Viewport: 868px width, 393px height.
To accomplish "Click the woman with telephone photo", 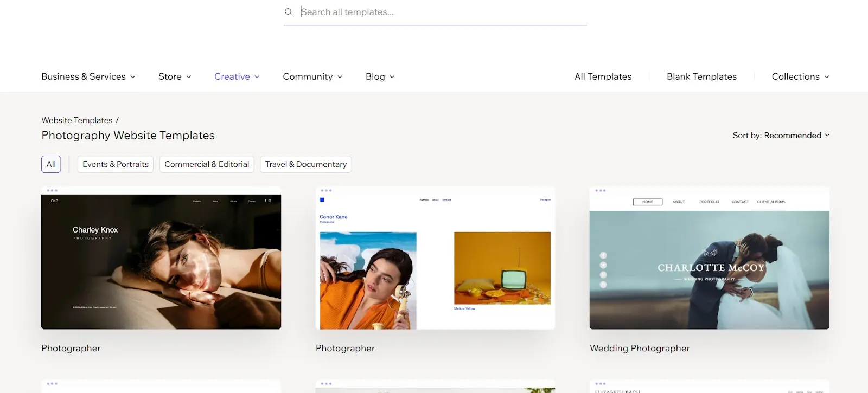I will coord(368,280).
